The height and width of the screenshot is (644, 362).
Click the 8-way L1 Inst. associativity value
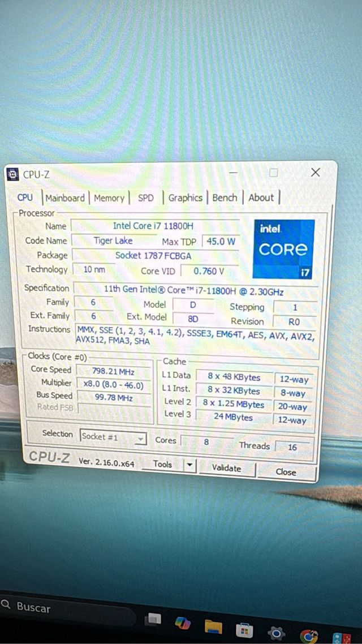(293, 393)
